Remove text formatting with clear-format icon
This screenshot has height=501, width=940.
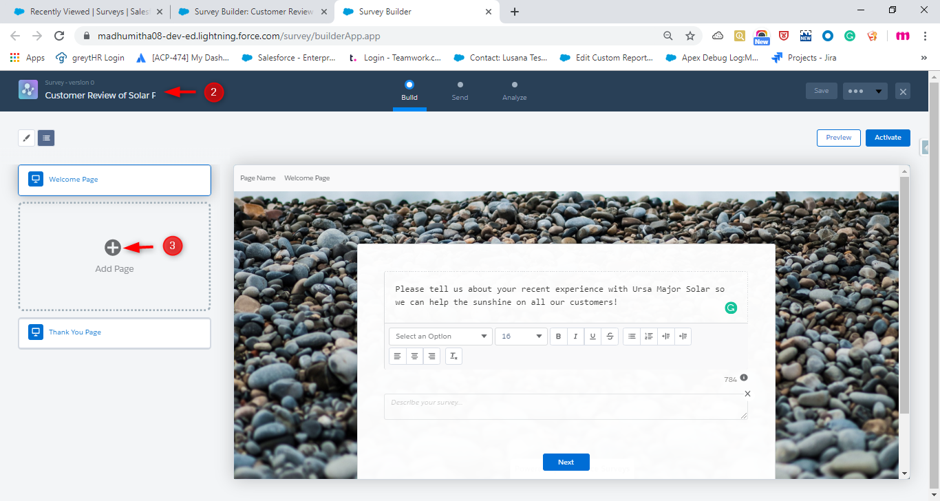(454, 356)
